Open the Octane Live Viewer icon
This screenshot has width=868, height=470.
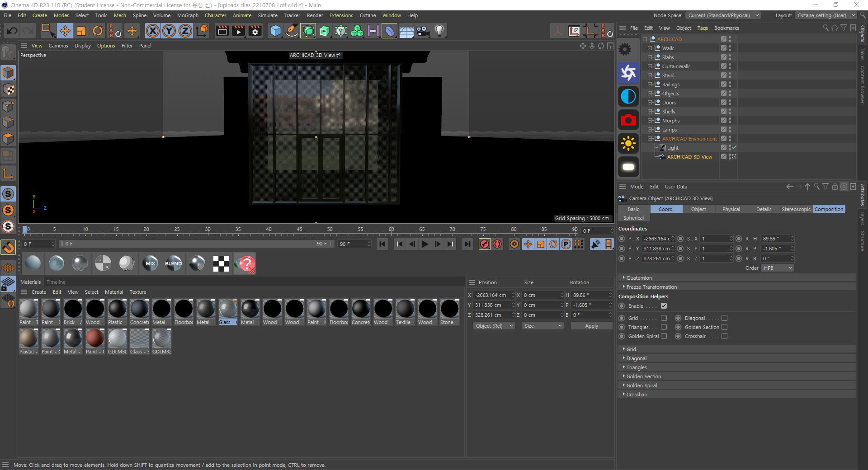click(628, 72)
